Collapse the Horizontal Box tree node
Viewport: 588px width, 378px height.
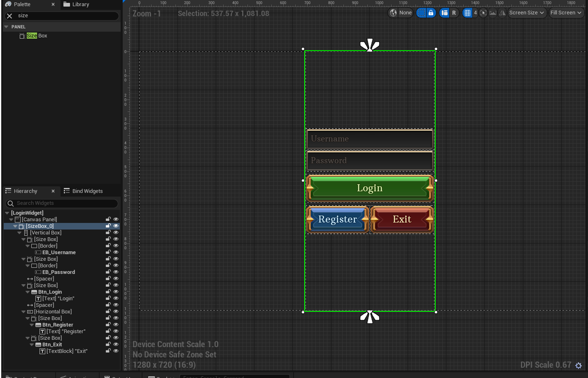coord(23,312)
